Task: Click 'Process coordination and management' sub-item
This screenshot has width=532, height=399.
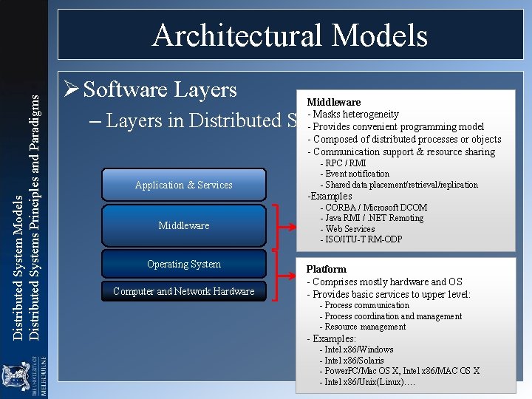Action: pyautogui.click(x=391, y=316)
